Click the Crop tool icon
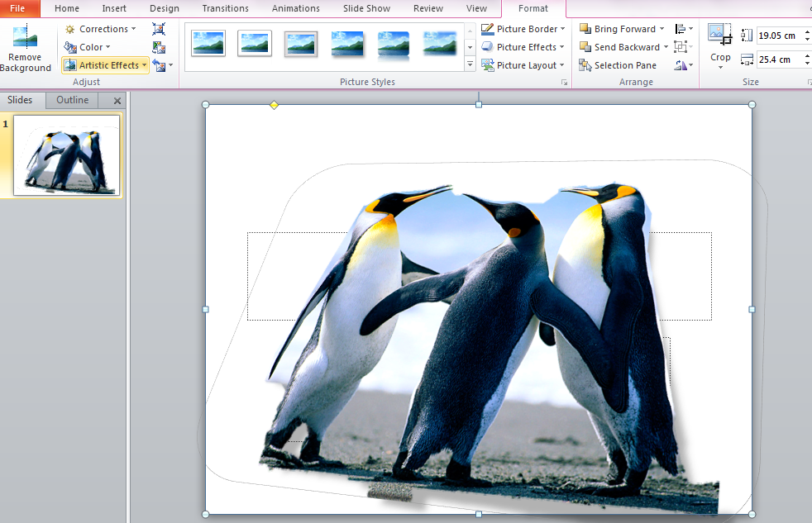 [720, 37]
